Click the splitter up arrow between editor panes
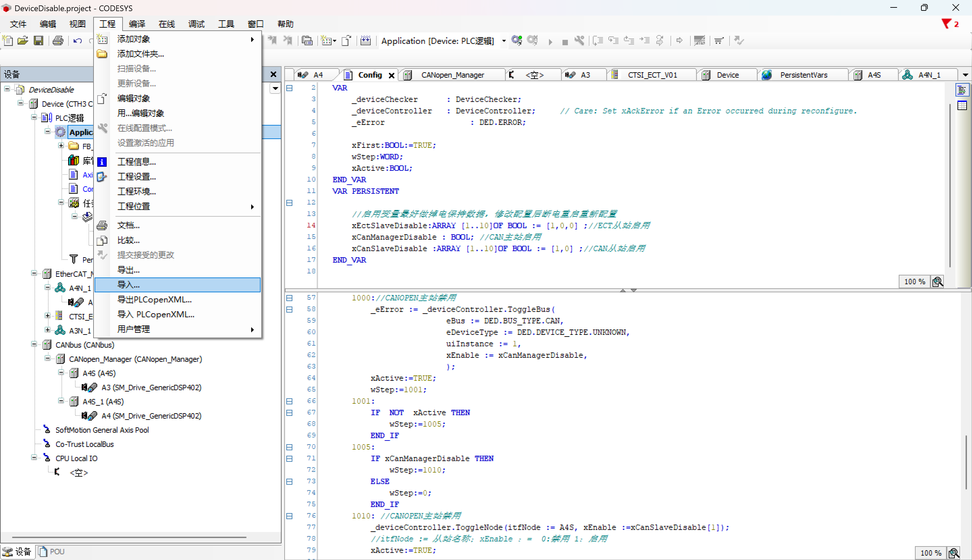The width and height of the screenshot is (972, 560). point(623,290)
